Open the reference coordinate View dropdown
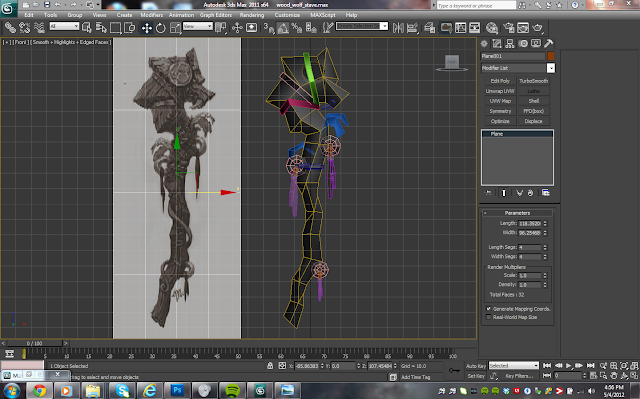Viewport: 640px width, 399px height. coord(198,27)
